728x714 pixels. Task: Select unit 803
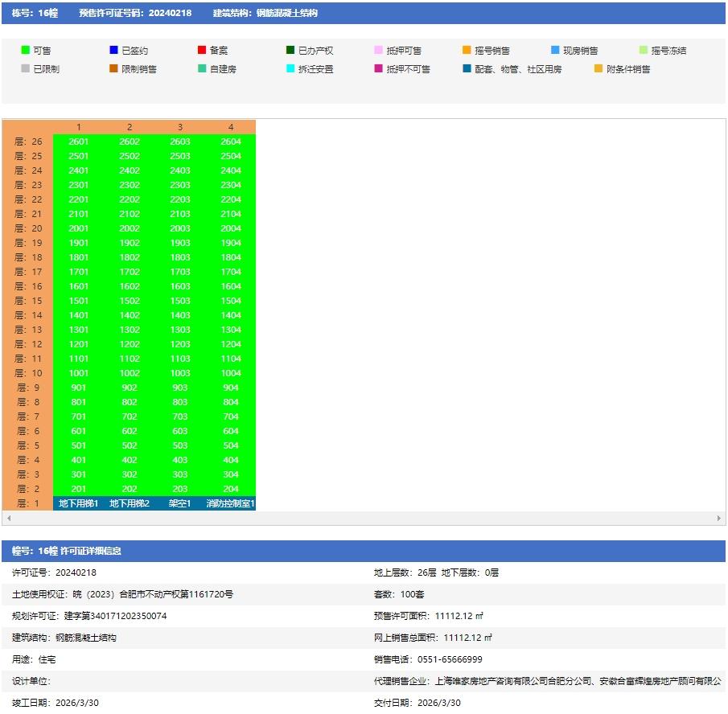point(180,402)
